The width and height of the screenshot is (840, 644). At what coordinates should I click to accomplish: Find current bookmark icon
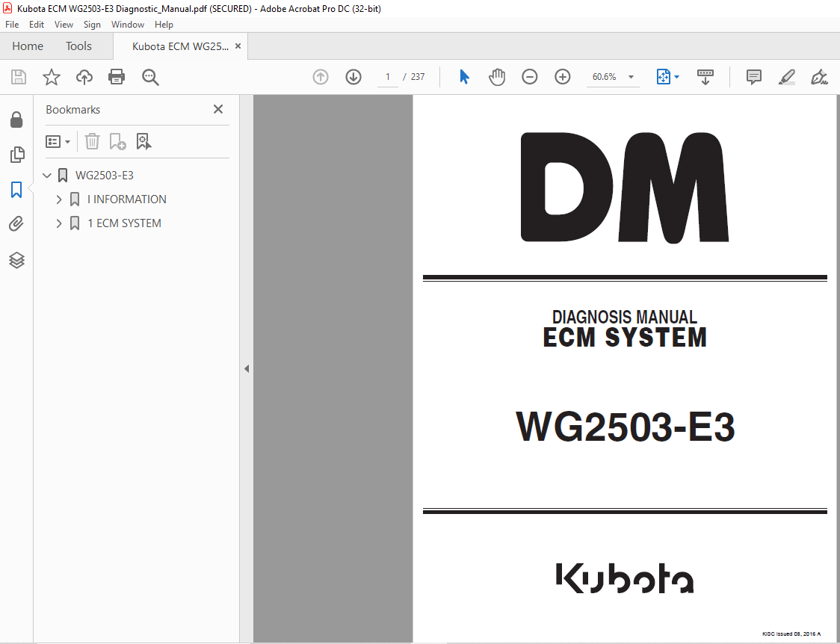pyautogui.click(x=143, y=141)
